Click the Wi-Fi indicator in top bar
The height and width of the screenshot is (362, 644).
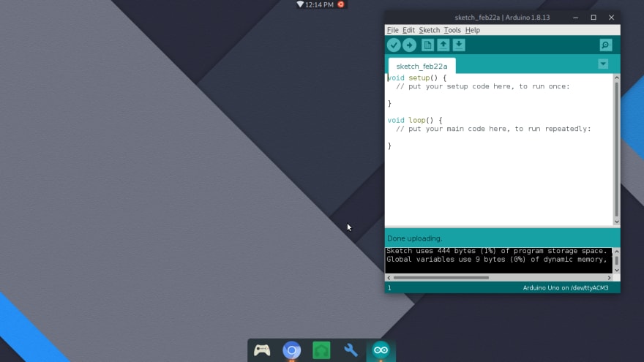pyautogui.click(x=300, y=4)
